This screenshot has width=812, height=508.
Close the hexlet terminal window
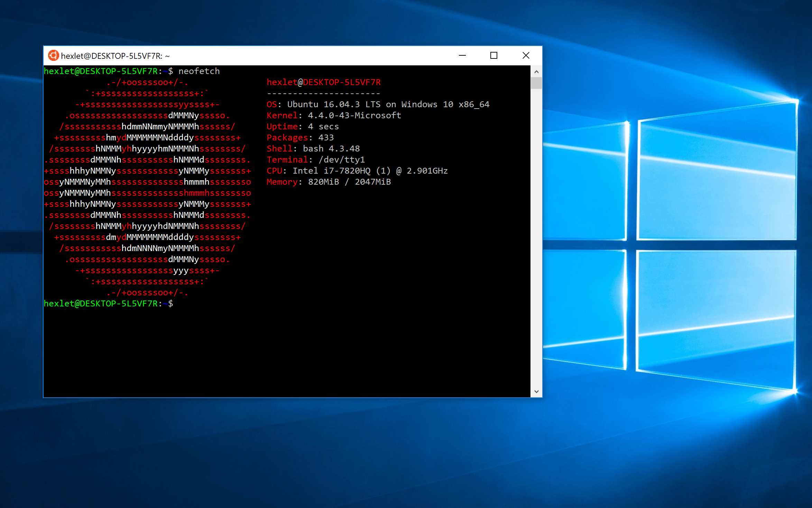526,55
